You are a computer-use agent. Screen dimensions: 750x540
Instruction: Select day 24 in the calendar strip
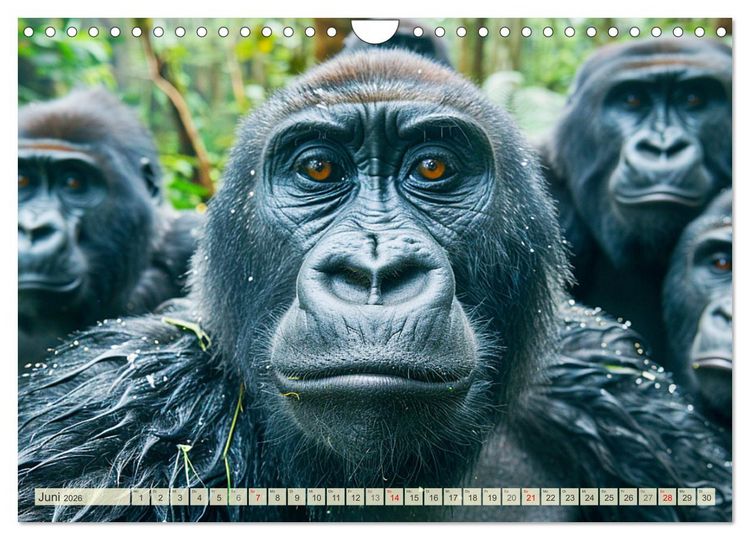point(590,497)
